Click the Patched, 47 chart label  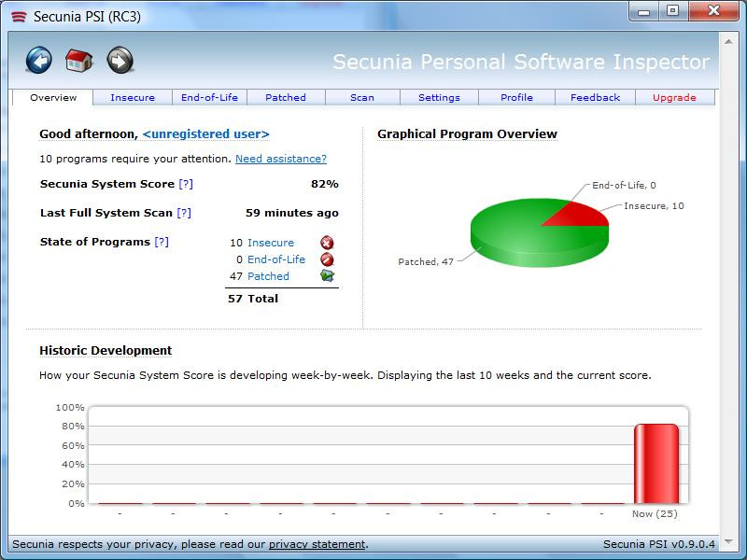coord(426,261)
